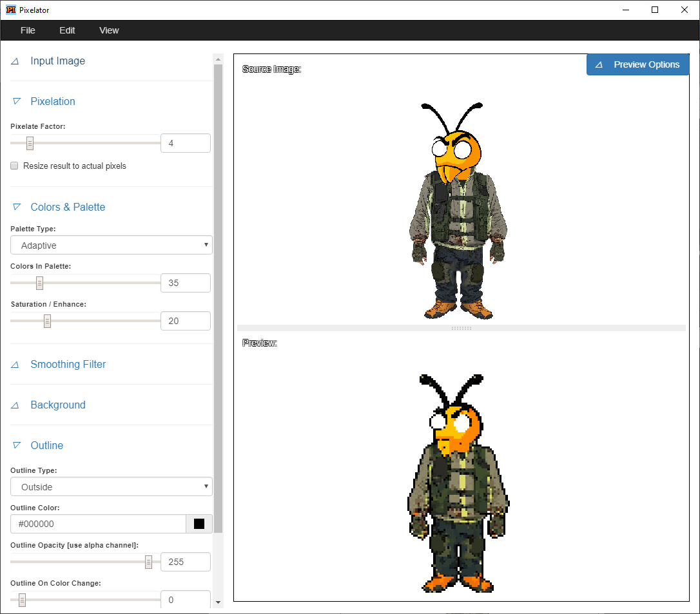Open the Palette Type dropdown
This screenshot has width=700, height=614.
coord(111,245)
